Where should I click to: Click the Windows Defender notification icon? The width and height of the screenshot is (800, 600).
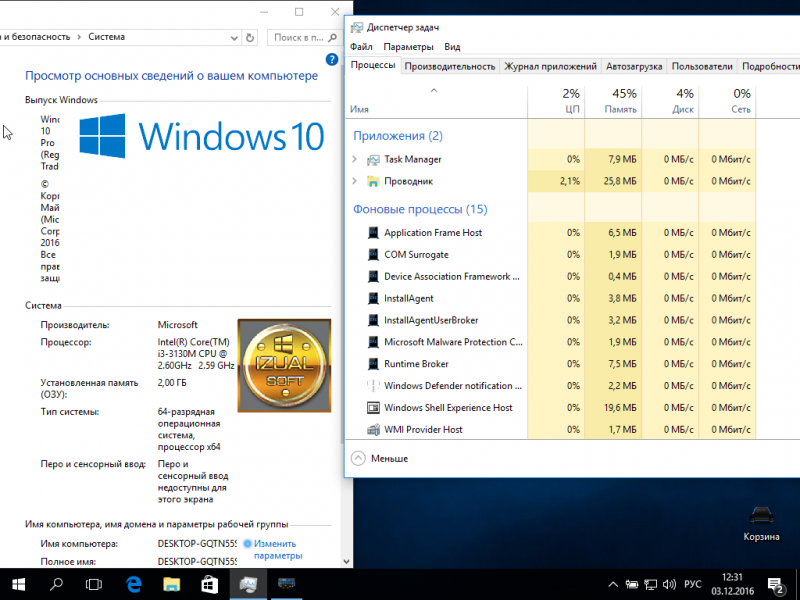373,386
